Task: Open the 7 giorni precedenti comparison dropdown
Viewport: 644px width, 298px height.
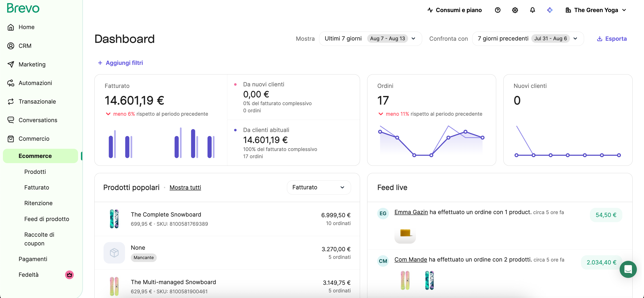Action: (528, 38)
